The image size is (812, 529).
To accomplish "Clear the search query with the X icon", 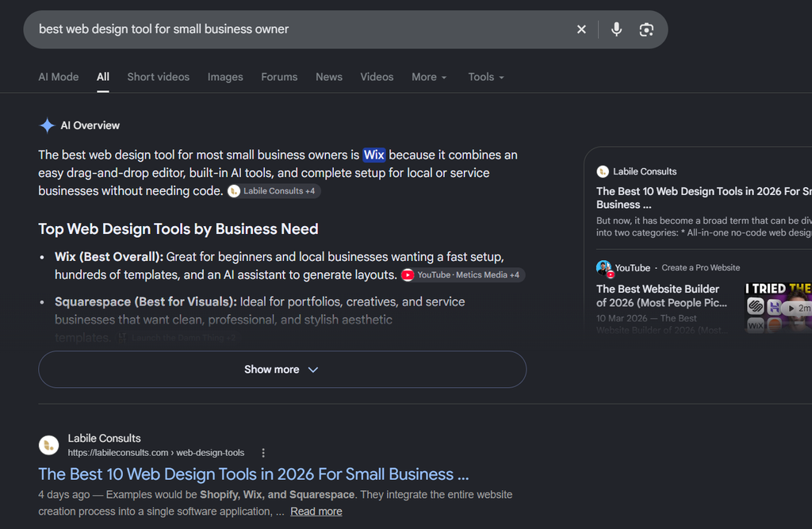I will [581, 29].
